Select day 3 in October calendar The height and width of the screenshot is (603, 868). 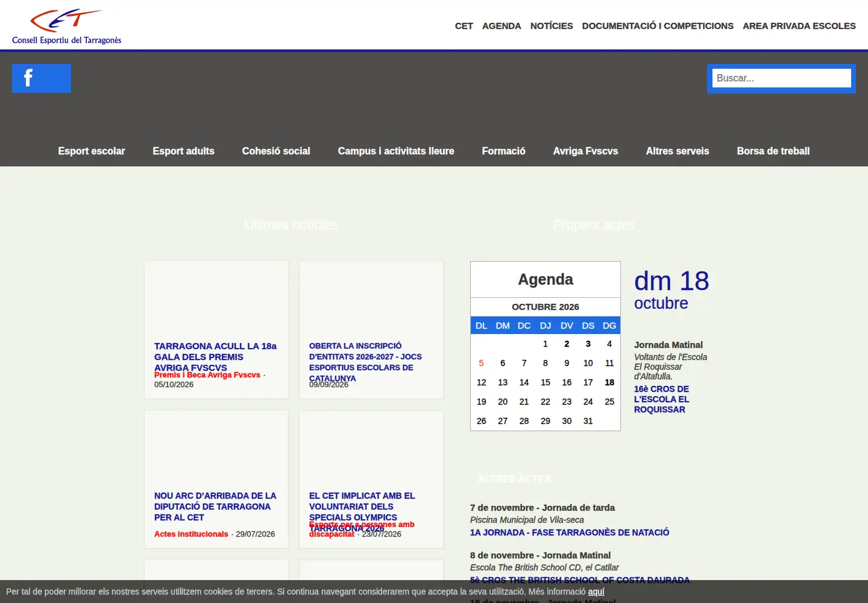pos(588,344)
